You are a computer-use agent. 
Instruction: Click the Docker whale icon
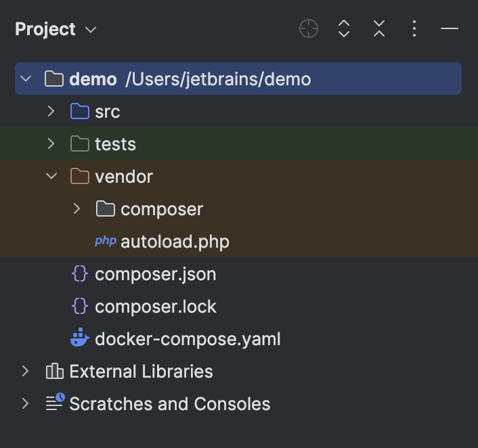pos(80,338)
